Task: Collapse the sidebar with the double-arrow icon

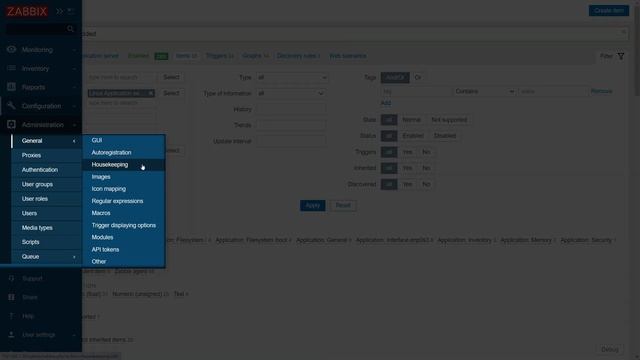Action: click(59, 11)
